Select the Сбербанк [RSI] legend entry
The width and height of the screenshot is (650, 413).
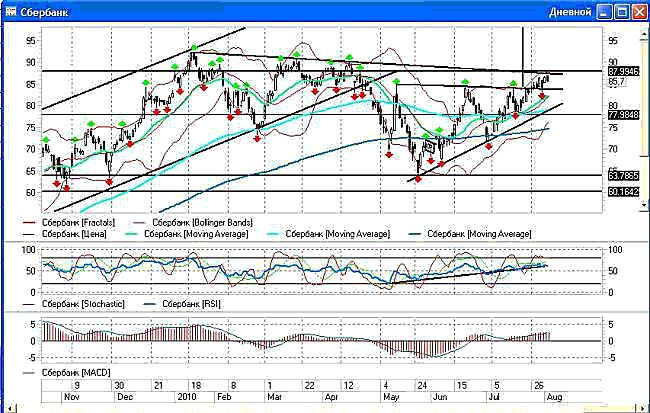(182, 304)
